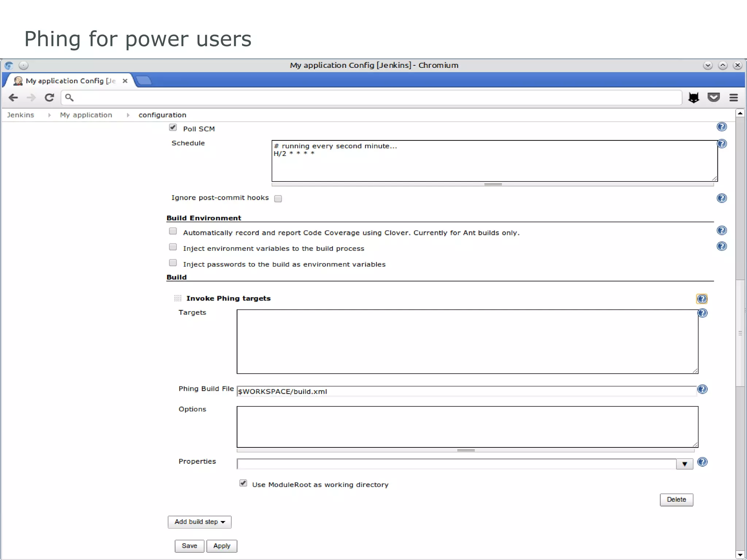This screenshot has width=747, height=560.
Task: Click the search magnifier in the address bar
Action: click(69, 98)
